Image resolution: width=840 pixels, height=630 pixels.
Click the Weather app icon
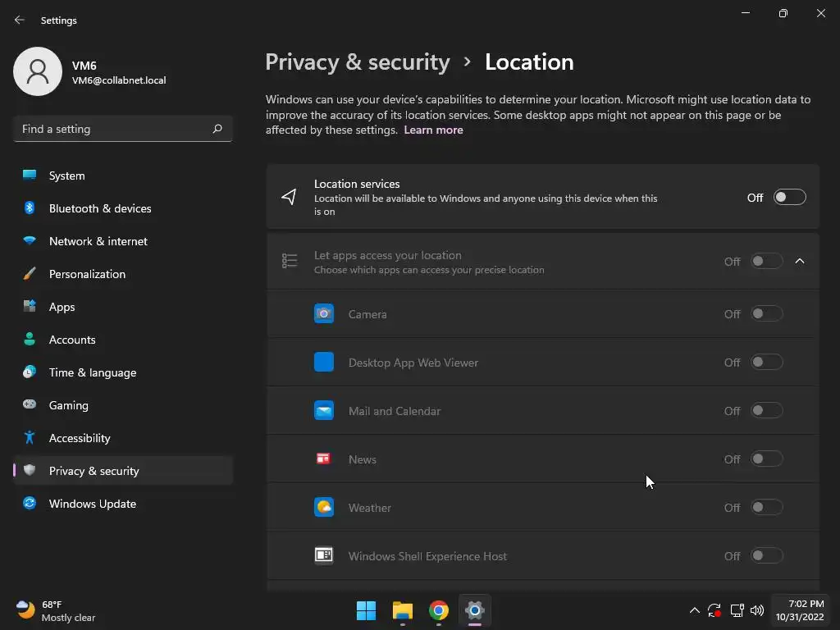pyautogui.click(x=323, y=507)
